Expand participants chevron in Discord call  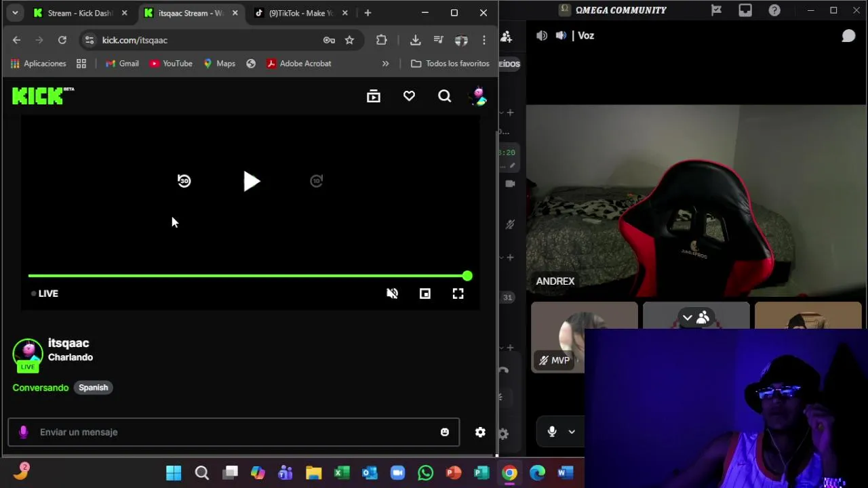[687, 317]
